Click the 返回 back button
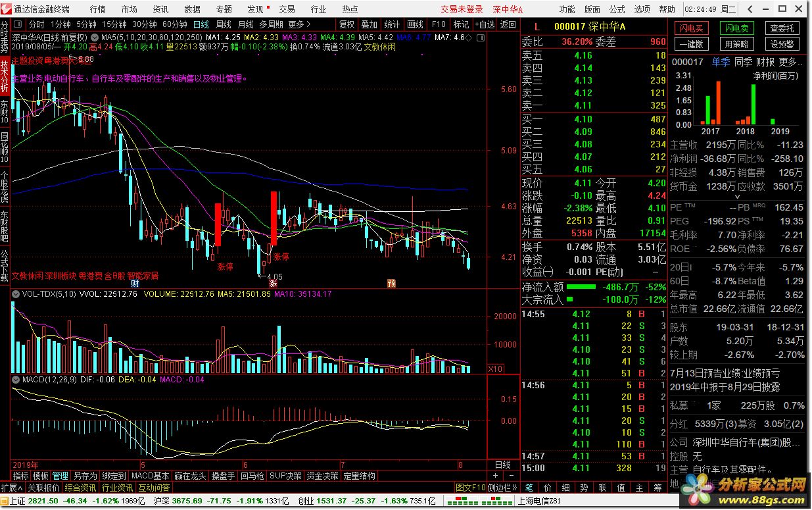 click(508, 24)
